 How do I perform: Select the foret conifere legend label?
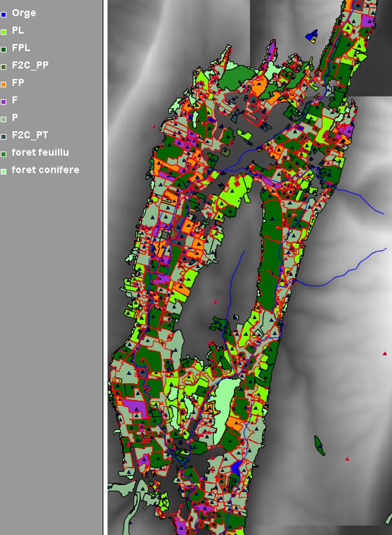click(45, 170)
